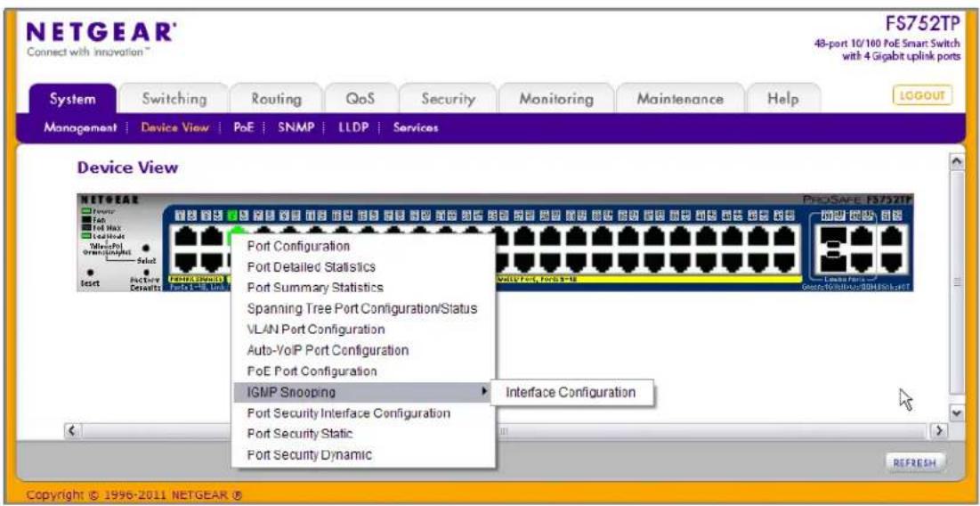
Task: Click the LED Mode indicator
Action: pyautogui.click(x=86, y=236)
